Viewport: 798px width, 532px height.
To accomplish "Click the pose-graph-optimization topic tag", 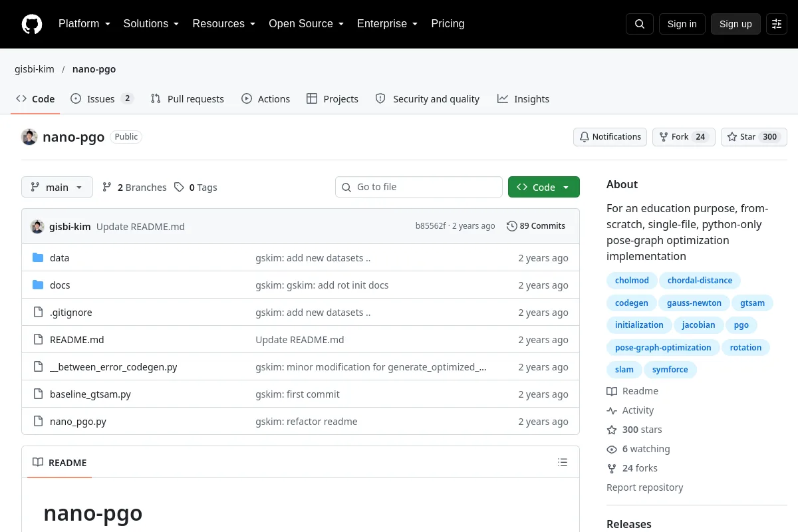I will click(663, 348).
